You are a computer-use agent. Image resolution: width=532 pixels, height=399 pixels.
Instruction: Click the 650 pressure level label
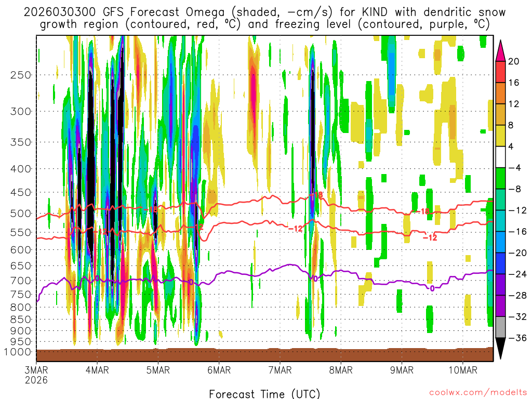point(21,266)
